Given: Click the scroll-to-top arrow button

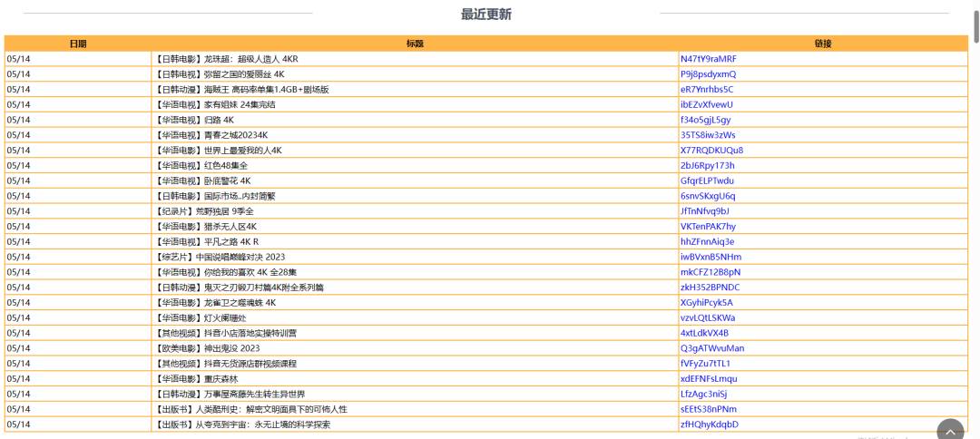Looking at the screenshot, I should point(951,432).
